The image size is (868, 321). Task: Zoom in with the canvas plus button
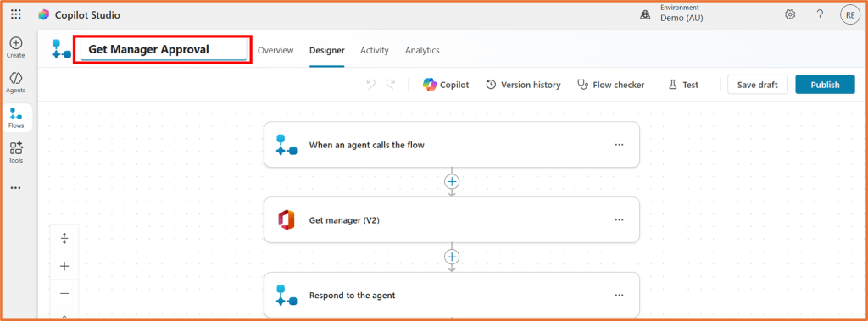tap(64, 266)
